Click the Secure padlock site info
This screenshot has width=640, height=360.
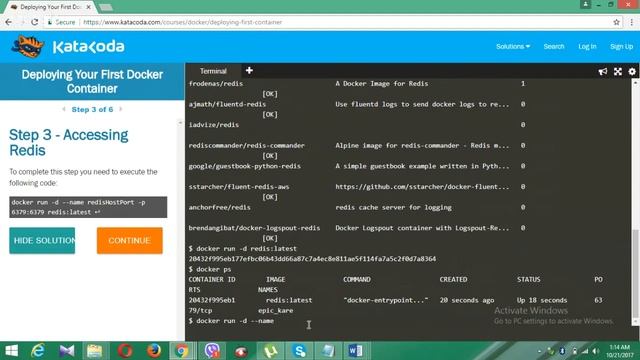61,22
